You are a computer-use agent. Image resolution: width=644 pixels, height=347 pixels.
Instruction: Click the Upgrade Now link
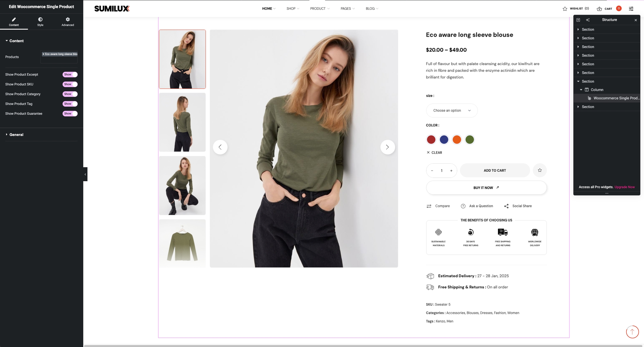(624, 187)
